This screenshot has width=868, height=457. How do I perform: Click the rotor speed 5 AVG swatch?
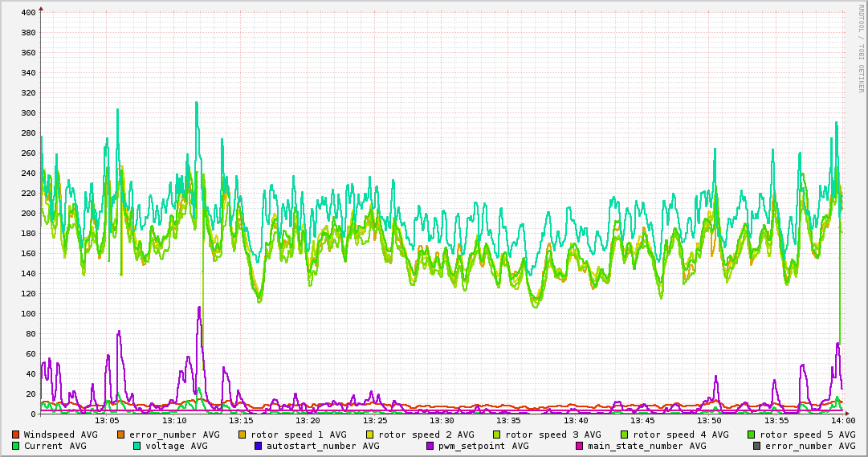(x=752, y=435)
